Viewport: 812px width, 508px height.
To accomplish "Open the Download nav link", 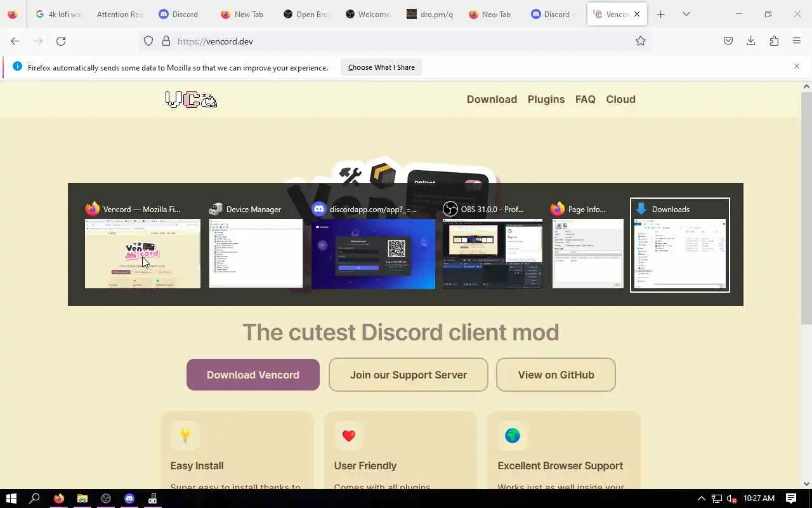I will click(x=492, y=99).
